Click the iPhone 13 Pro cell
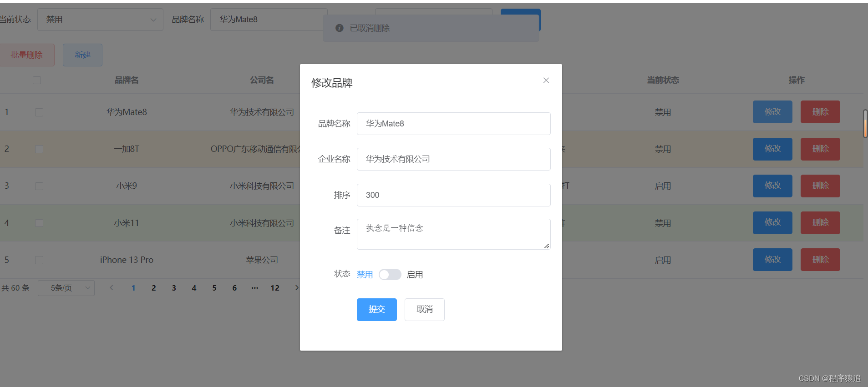 127,260
